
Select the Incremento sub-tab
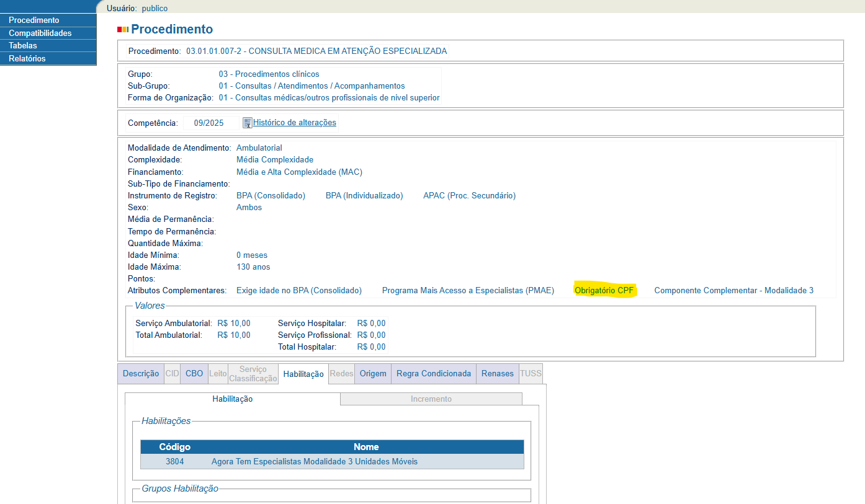[x=431, y=399]
